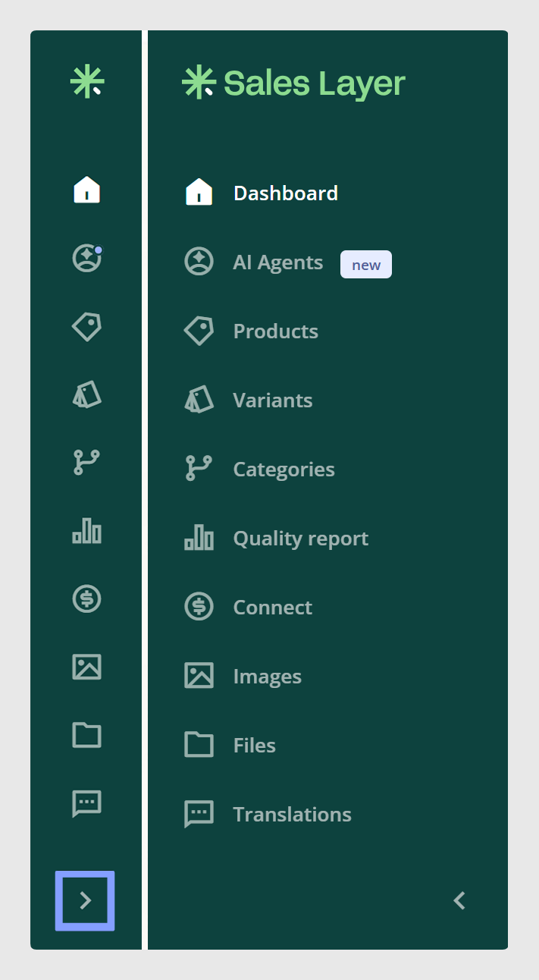Open the Images picture icon in collapsed sidebar
Image resolution: width=539 pixels, height=980 pixels.
coord(86,667)
